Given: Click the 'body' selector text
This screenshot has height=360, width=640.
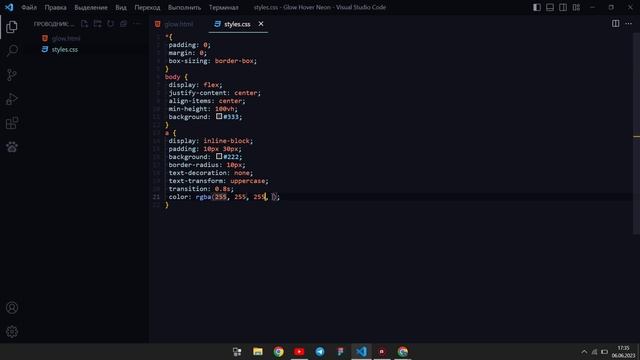Looking at the screenshot, I should coord(173,77).
